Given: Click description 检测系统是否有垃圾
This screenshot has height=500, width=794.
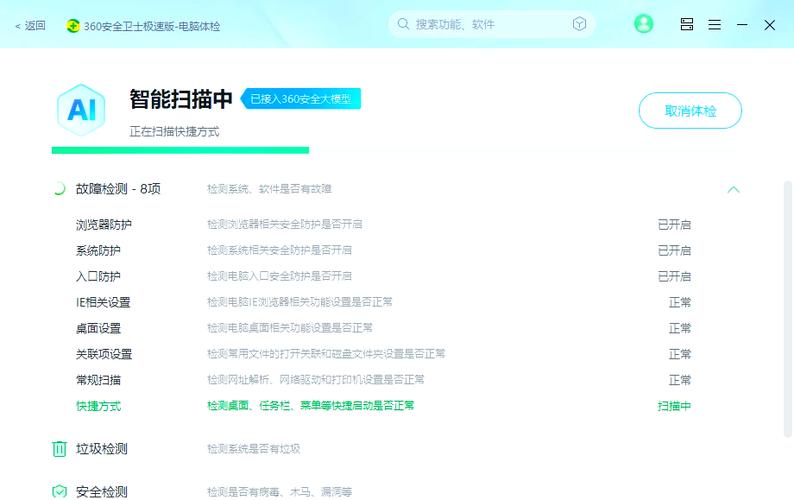Looking at the screenshot, I should [x=254, y=449].
